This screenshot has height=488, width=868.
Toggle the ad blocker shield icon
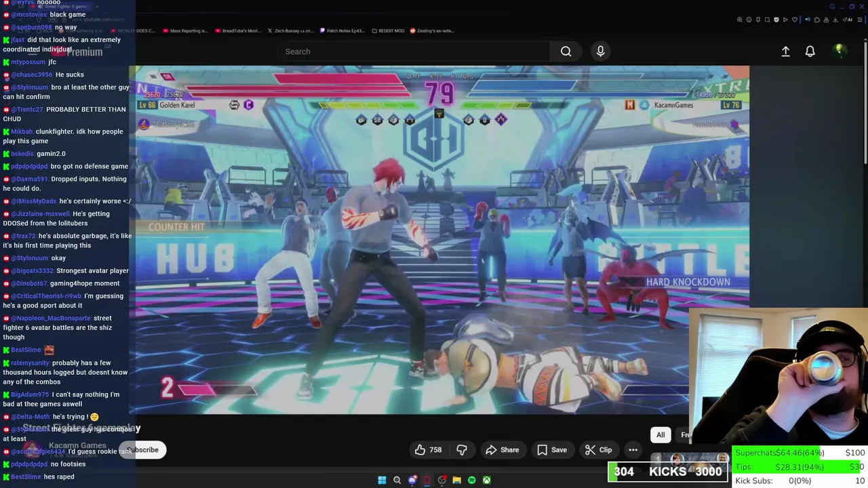tap(776, 20)
